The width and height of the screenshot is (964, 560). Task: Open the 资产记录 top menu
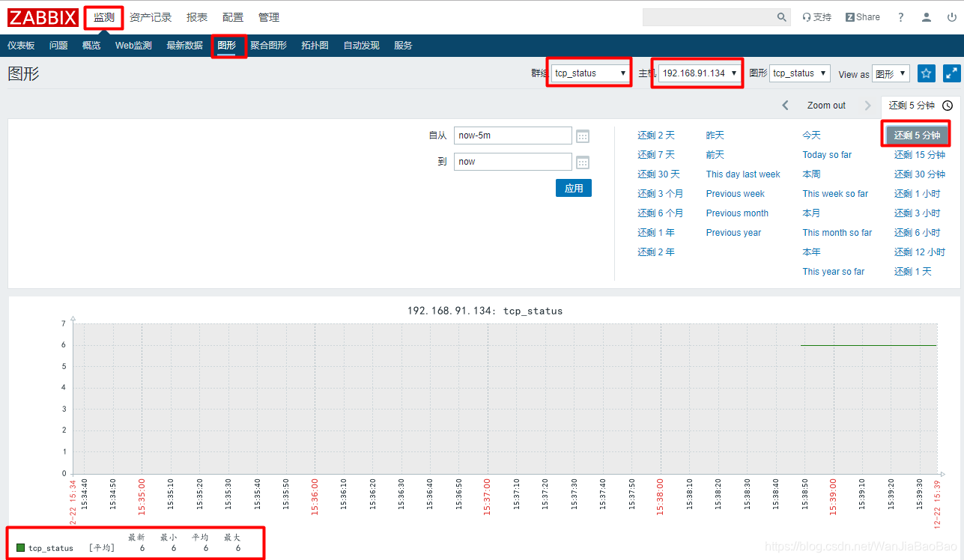pos(151,17)
